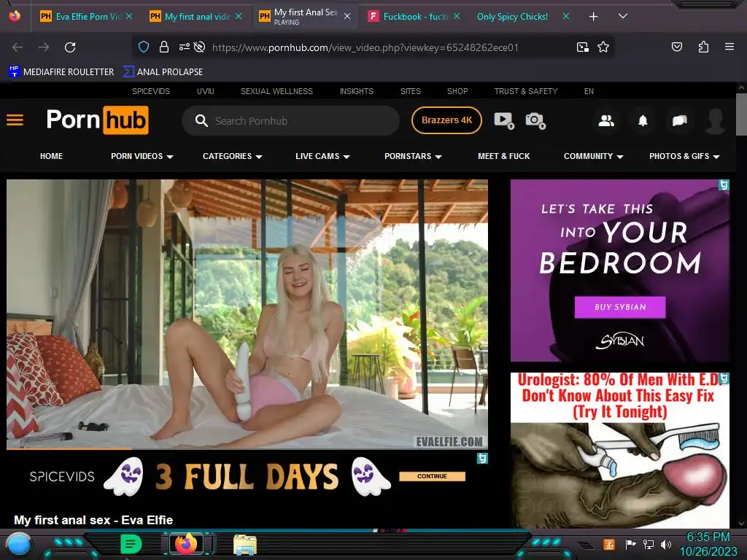Click the Firefox icon in taskbar
This screenshot has width=747, height=560.
(x=186, y=543)
